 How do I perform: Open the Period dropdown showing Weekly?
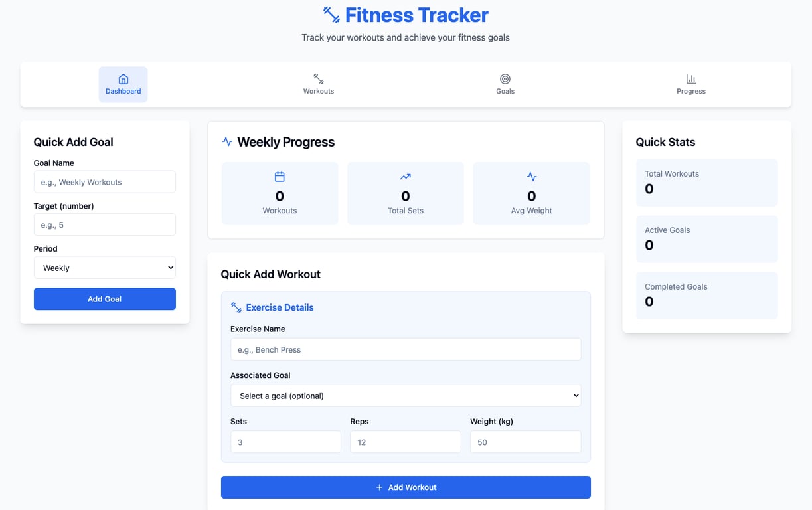[x=104, y=267]
